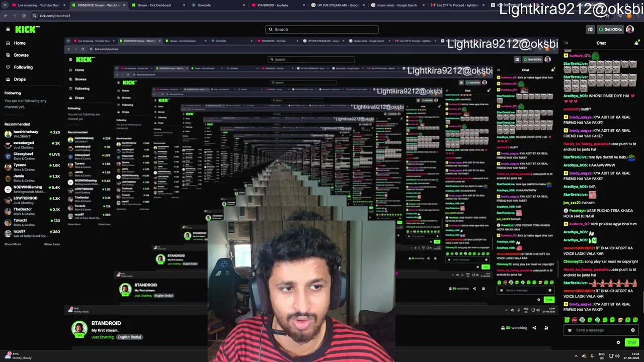
Task: Open ENG US language switcher in taskbar
Action: (601, 356)
